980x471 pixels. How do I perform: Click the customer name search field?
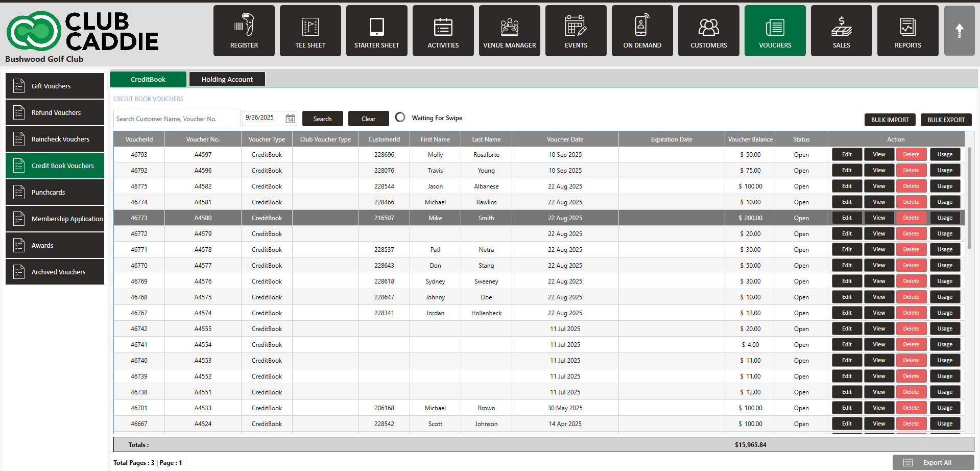pos(177,119)
